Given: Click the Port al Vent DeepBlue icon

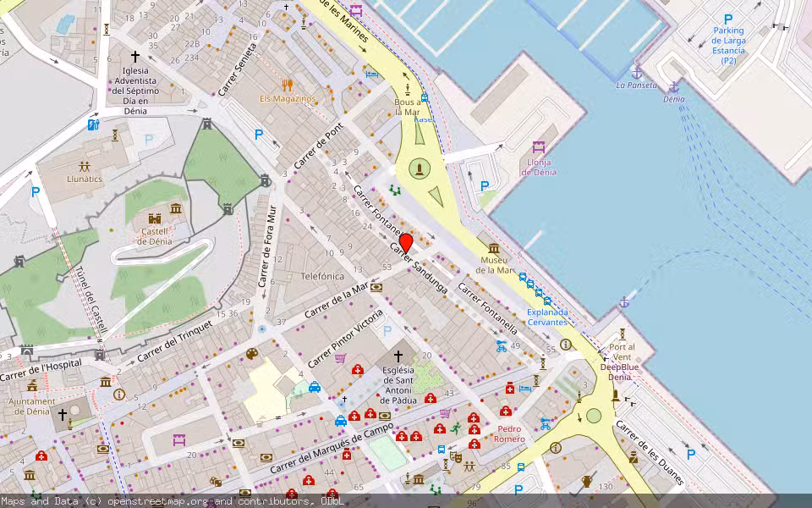Looking at the screenshot, I should [623, 334].
